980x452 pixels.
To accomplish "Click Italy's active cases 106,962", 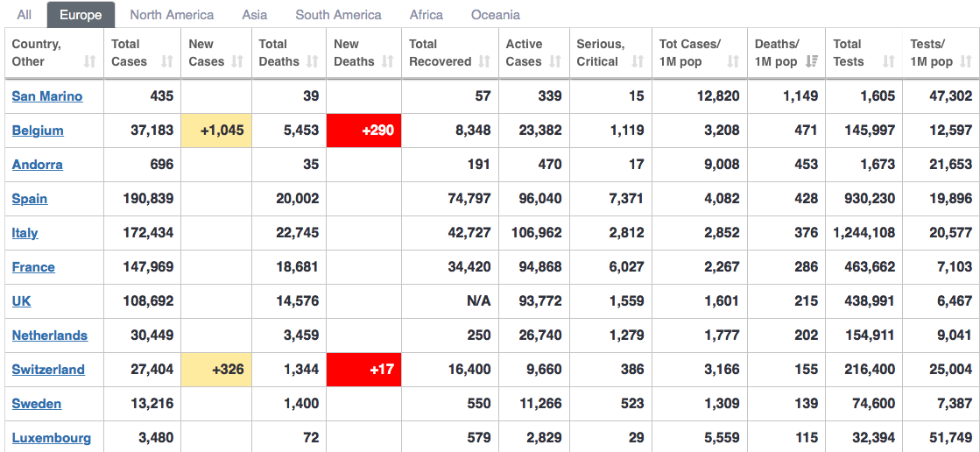I will click(x=536, y=232).
